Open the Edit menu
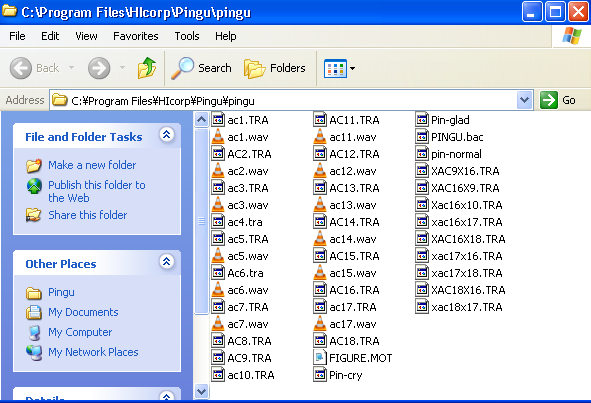This screenshot has width=591, height=403. point(50,36)
